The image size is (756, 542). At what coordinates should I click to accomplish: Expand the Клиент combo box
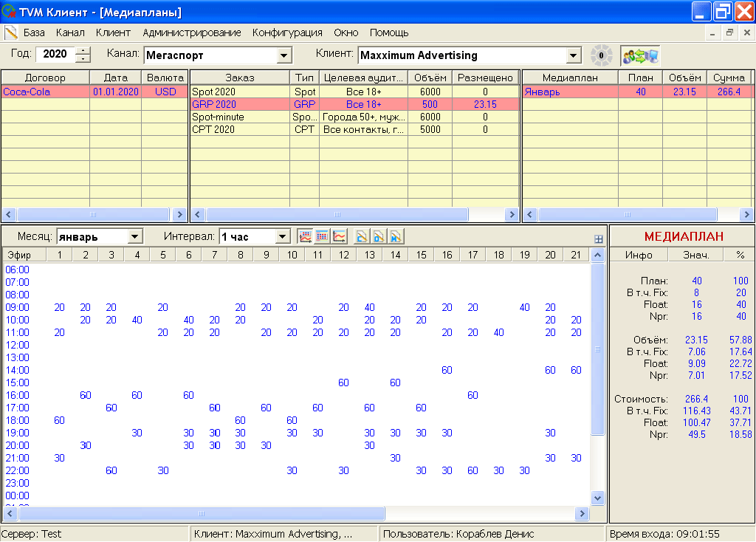click(x=574, y=55)
